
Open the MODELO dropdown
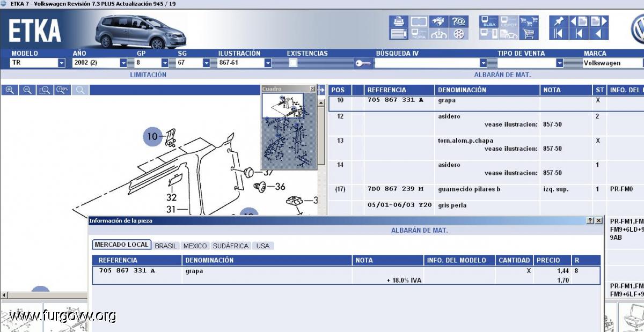click(61, 63)
